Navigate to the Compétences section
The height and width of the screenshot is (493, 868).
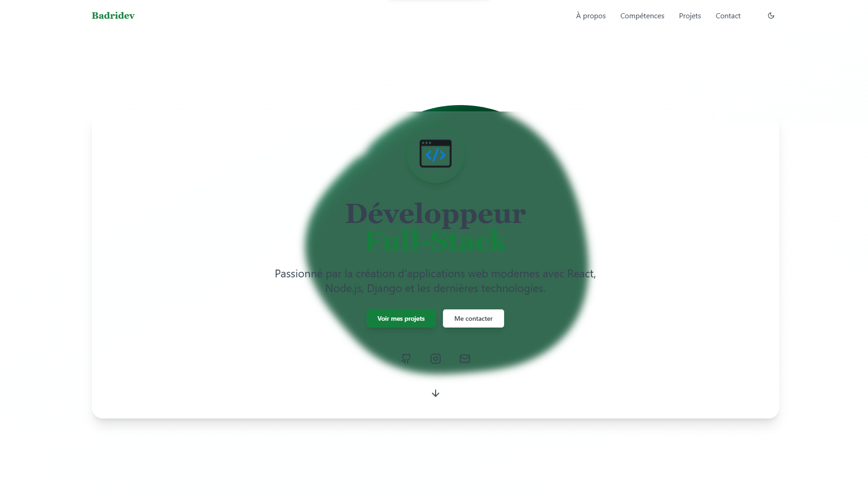tap(642, 16)
